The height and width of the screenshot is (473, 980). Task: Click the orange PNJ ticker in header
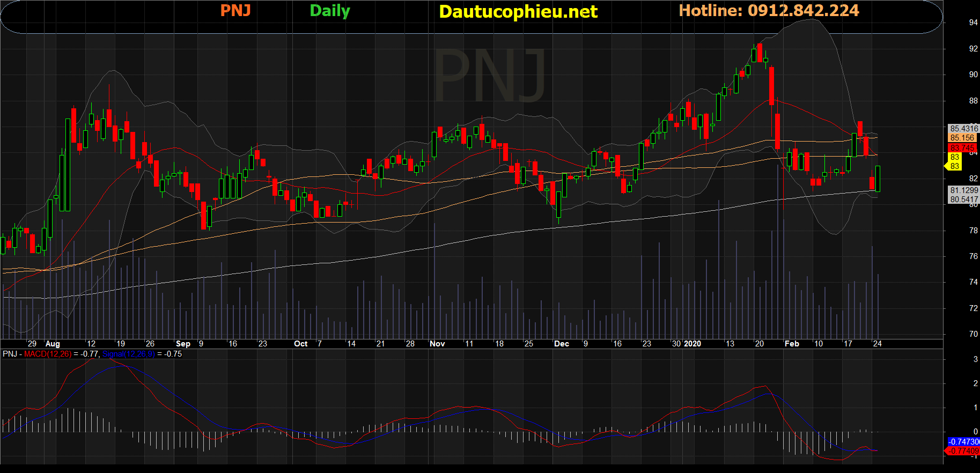(x=235, y=11)
